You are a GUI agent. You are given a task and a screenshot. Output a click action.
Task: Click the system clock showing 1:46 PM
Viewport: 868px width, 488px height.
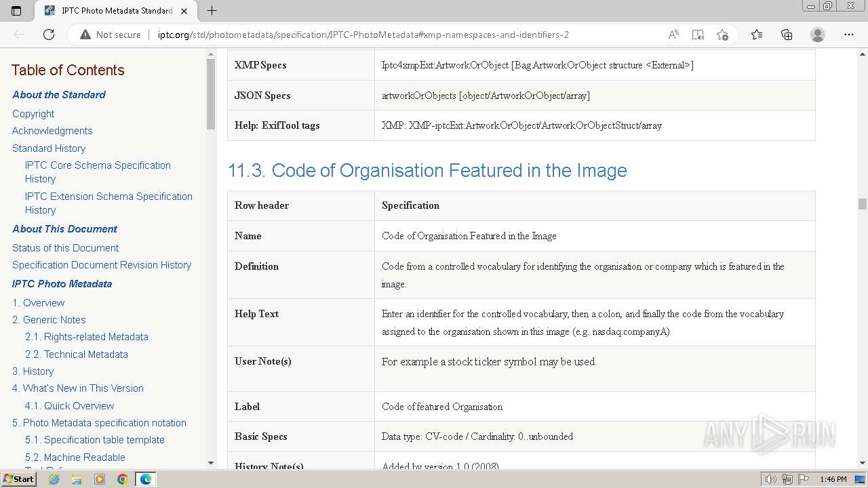tap(833, 479)
